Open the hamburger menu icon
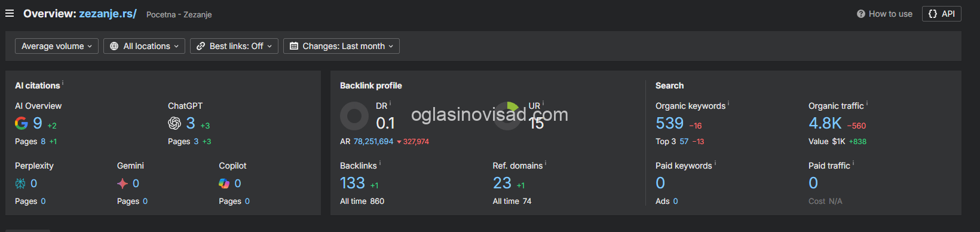 click(x=10, y=13)
